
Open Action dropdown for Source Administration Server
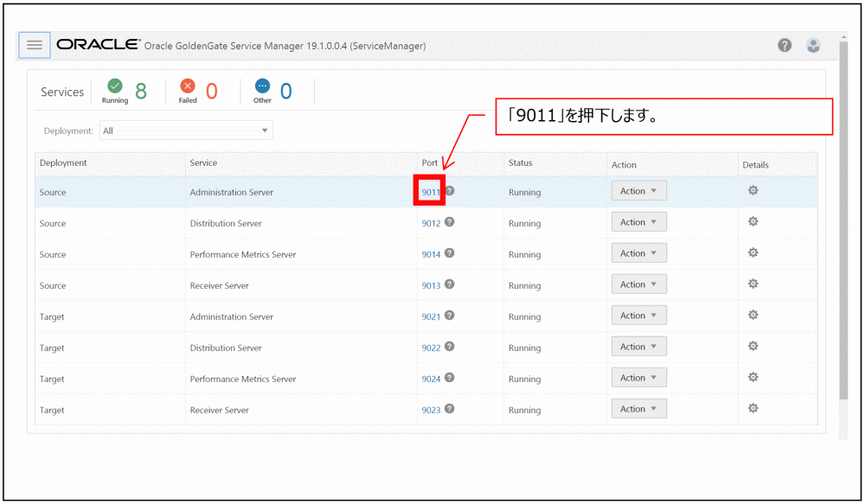639,191
